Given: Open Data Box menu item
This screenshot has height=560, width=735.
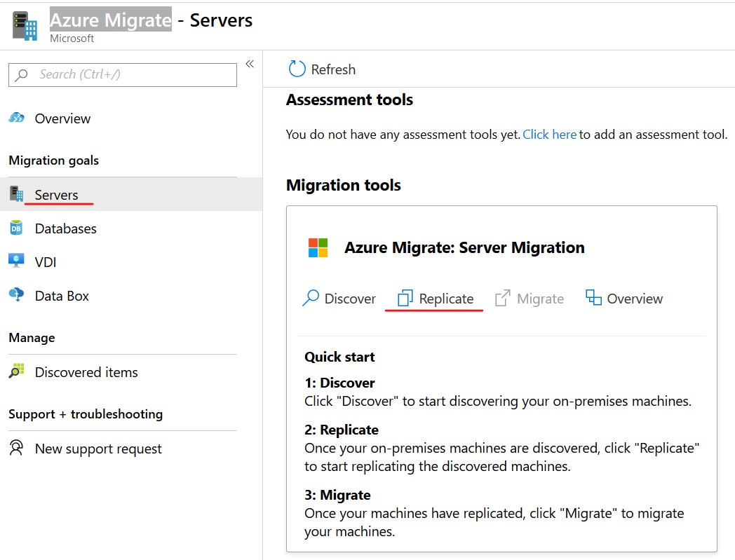Looking at the screenshot, I should 62,296.
